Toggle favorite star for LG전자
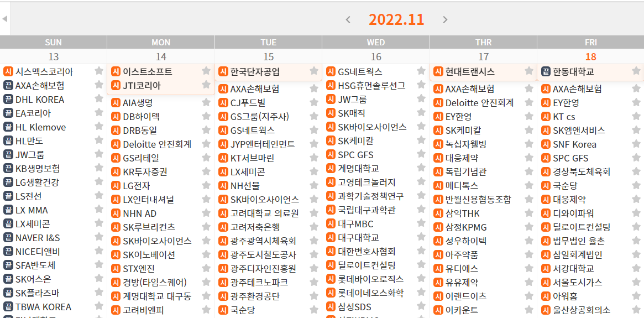Screen dimensions: 644x318 coord(206,185)
